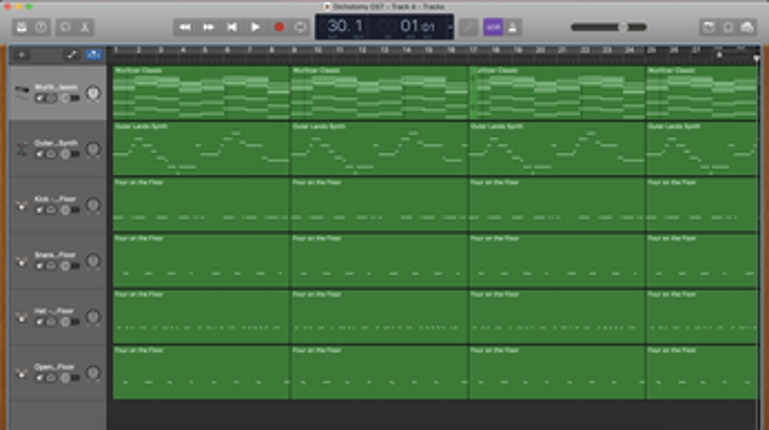Solo the Kick track
The height and width of the screenshot is (430, 769).
[51, 210]
